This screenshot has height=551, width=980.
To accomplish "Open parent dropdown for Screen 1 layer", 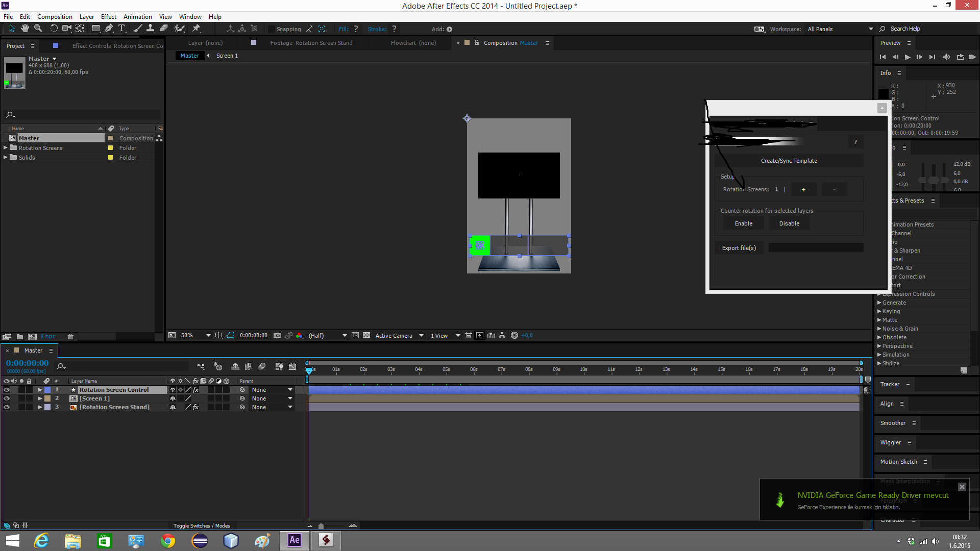I will pyautogui.click(x=272, y=398).
